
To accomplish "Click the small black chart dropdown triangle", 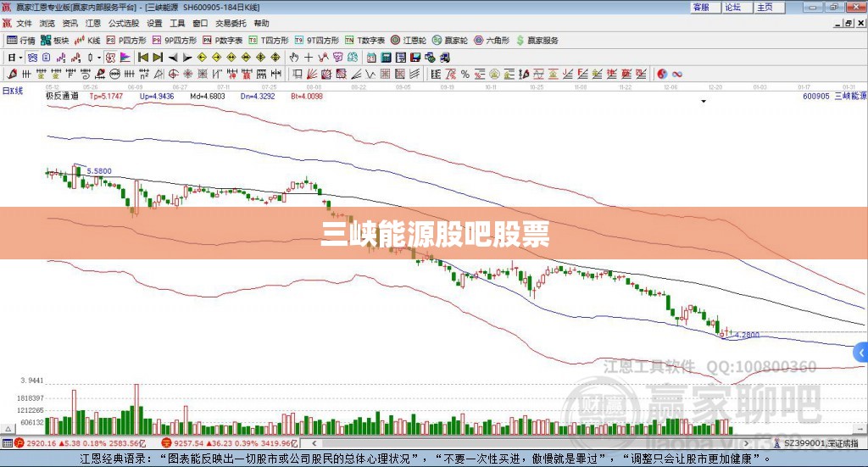I will click(704, 101).
